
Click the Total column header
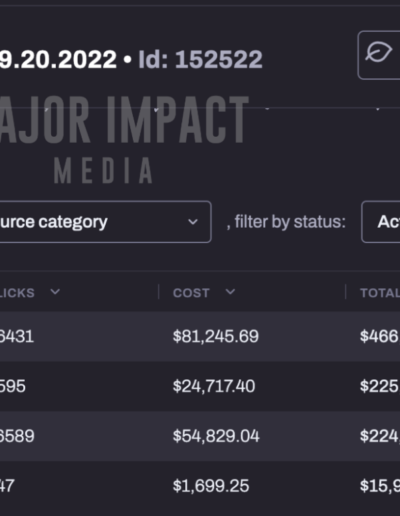pyautogui.click(x=380, y=293)
